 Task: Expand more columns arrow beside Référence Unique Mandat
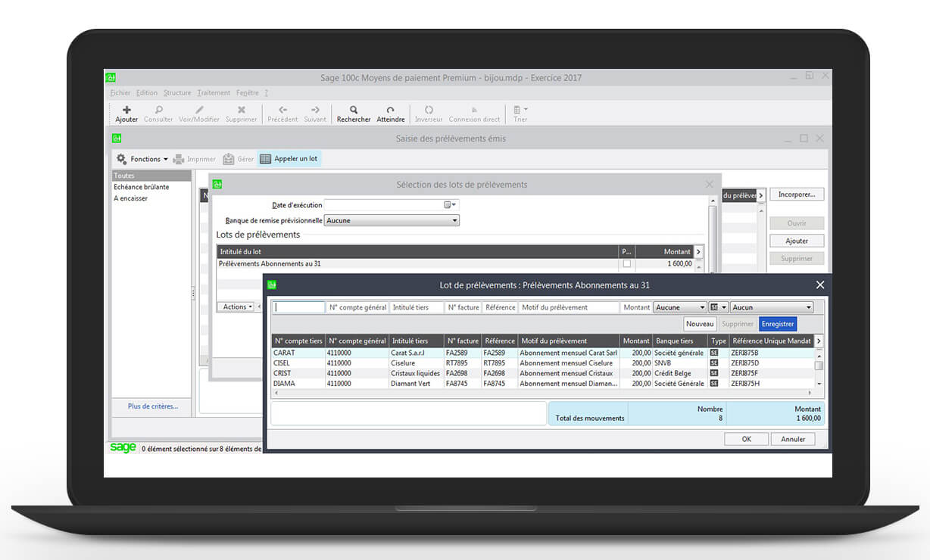[819, 341]
